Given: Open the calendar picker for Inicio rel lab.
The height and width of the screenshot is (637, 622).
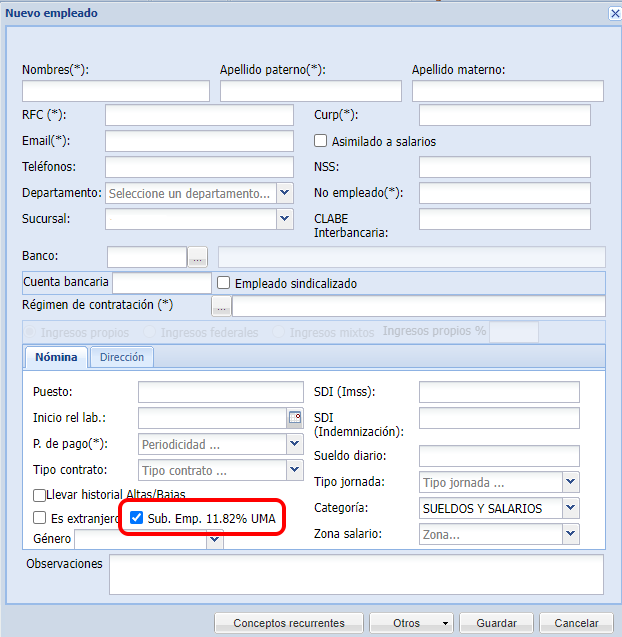Looking at the screenshot, I should click(295, 417).
